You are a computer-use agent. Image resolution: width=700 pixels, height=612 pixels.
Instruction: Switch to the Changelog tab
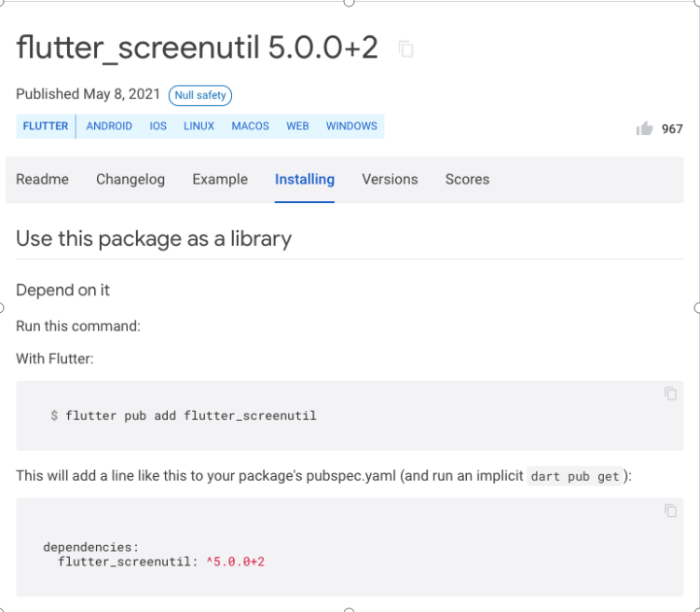point(130,180)
